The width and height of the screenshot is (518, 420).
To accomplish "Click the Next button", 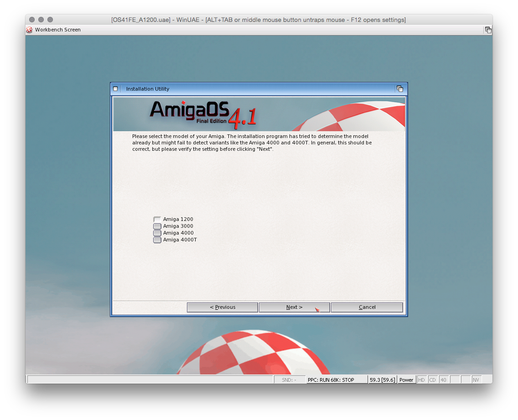I will coord(295,307).
